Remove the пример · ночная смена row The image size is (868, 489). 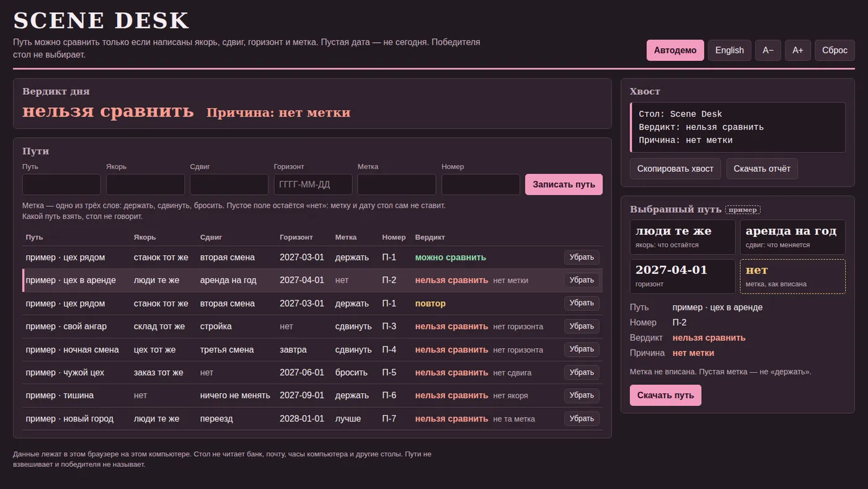click(x=582, y=349)
